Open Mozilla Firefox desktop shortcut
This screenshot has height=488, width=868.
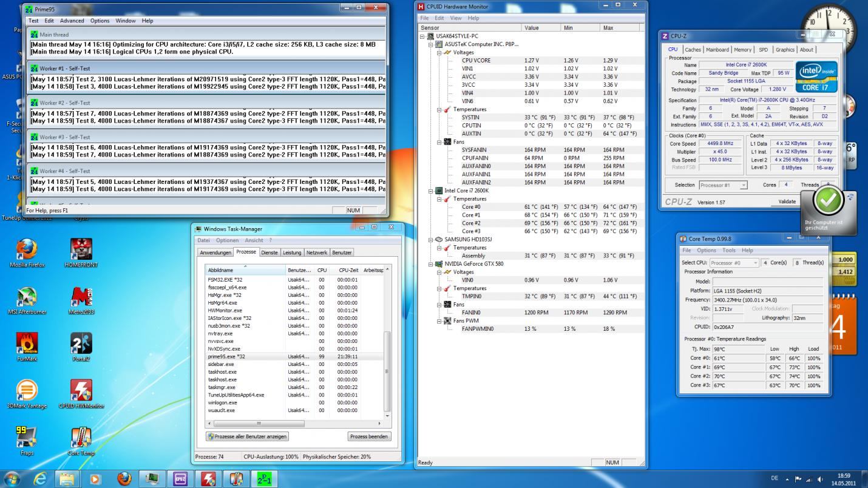[27, 252]
